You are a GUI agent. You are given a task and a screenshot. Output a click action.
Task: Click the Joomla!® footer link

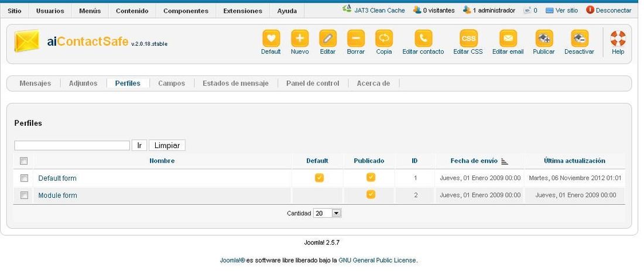point(232,260)
